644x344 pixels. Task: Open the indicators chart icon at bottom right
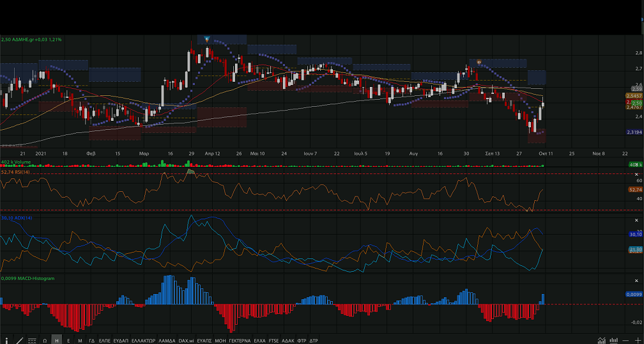pyautogui.click(x=602, y=340)
